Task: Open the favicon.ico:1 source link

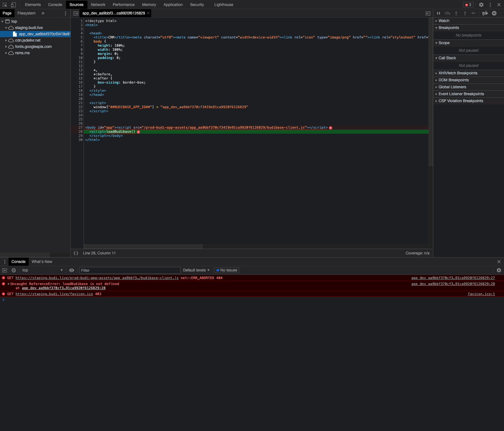Action: click(481, 294)
